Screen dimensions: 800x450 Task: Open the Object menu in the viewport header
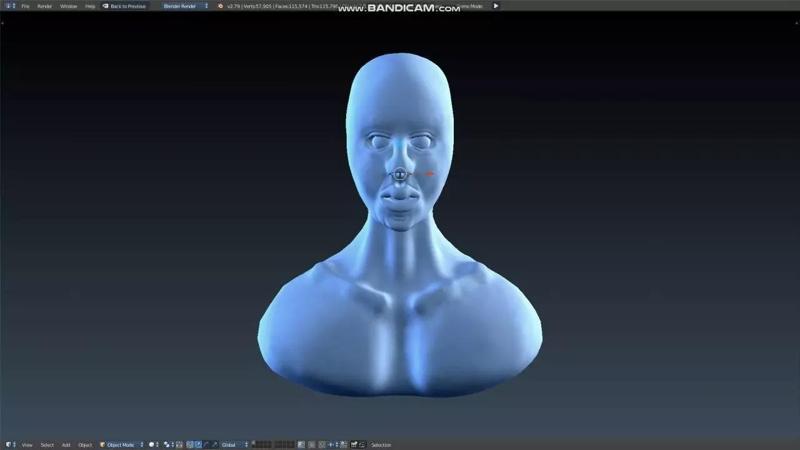[x=85, y=445]
